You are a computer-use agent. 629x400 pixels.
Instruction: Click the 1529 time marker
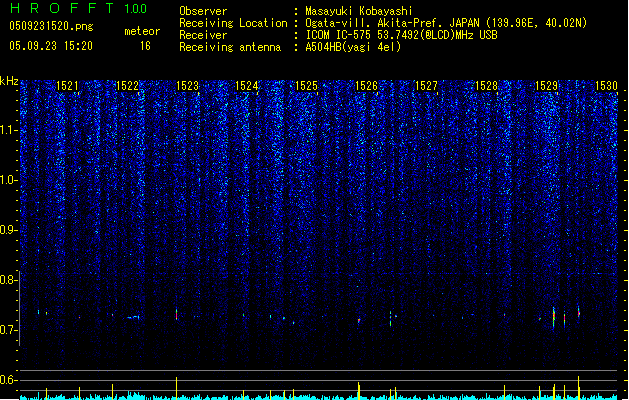click(x=547, y=86)
